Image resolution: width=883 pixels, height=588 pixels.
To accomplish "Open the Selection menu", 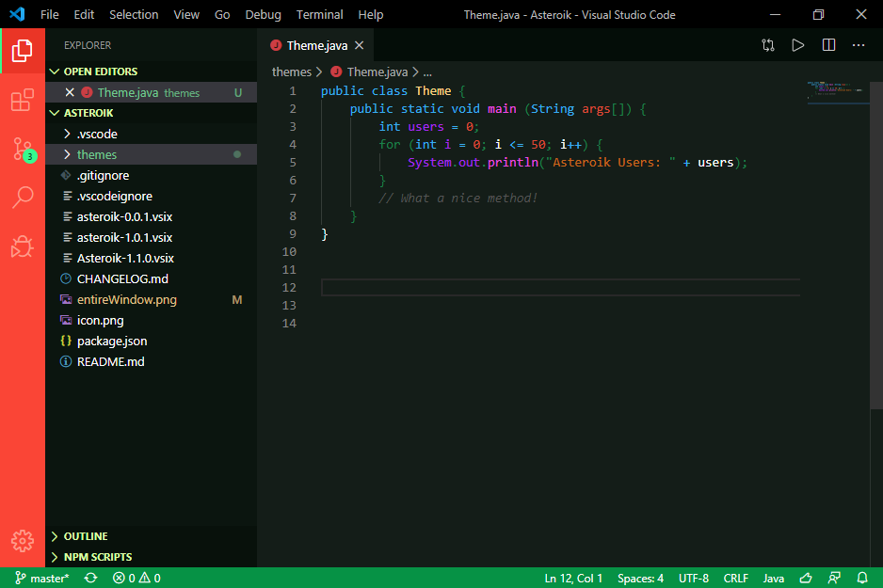I will (134, 15).
